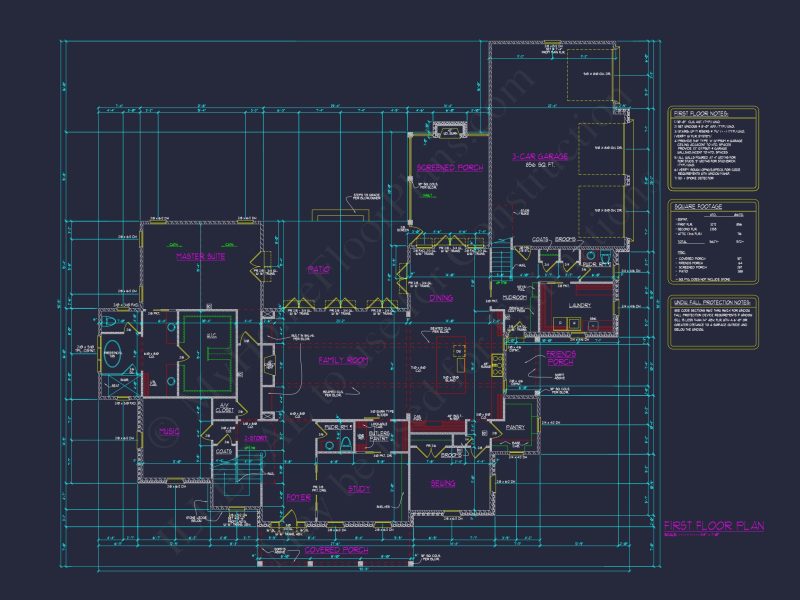The height and width of the screenshot is (600, 800).
Task: Select the SCREENED PORCH label
Action: (449, 167)
